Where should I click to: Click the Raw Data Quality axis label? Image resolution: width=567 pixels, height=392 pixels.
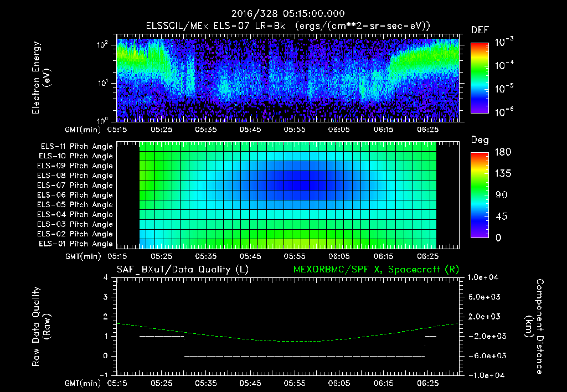pos(41,327)
